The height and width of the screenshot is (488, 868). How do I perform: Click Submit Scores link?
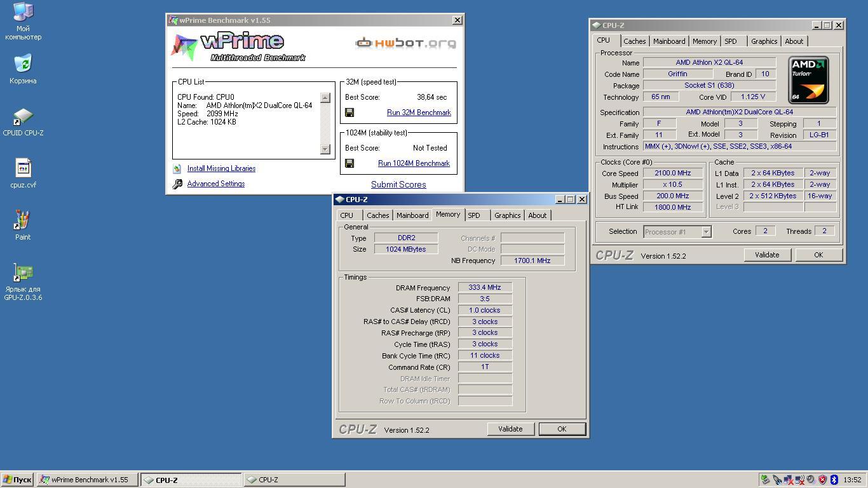pyautogui.click(x=398, y=184)
